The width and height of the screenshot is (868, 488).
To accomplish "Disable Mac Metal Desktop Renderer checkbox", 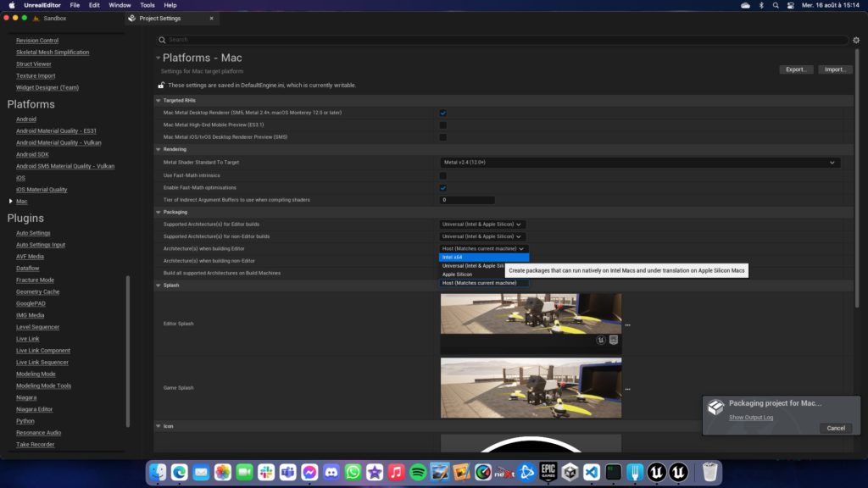I will click(x=442, y=113).
